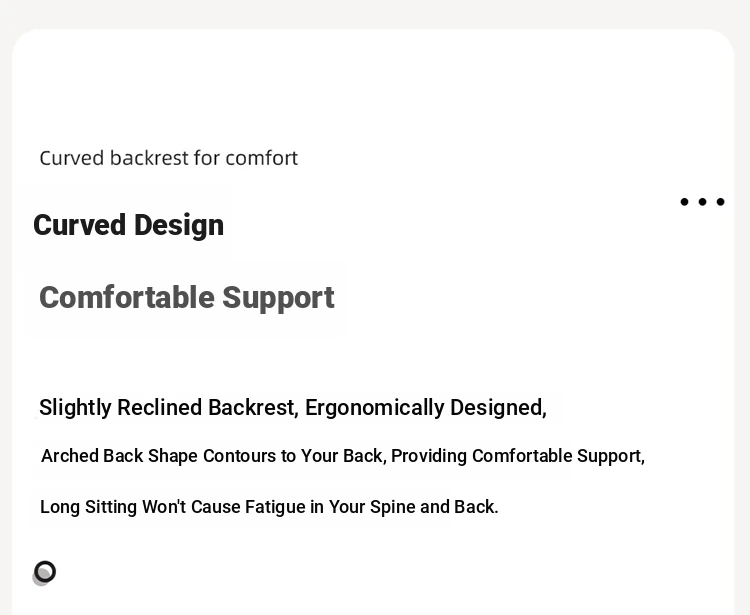Select the 'Curved backrest for comfort' caption

click(168, 158)
